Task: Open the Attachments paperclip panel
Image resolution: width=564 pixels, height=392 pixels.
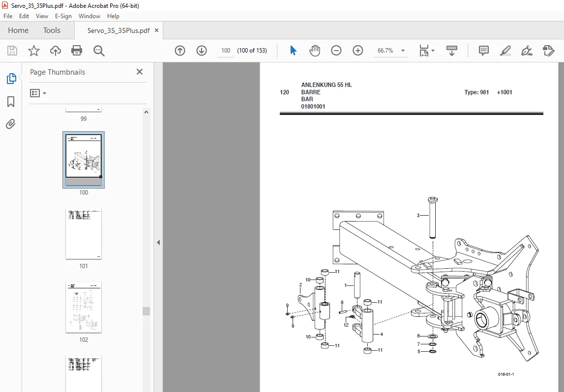Action: click(11, 124)
